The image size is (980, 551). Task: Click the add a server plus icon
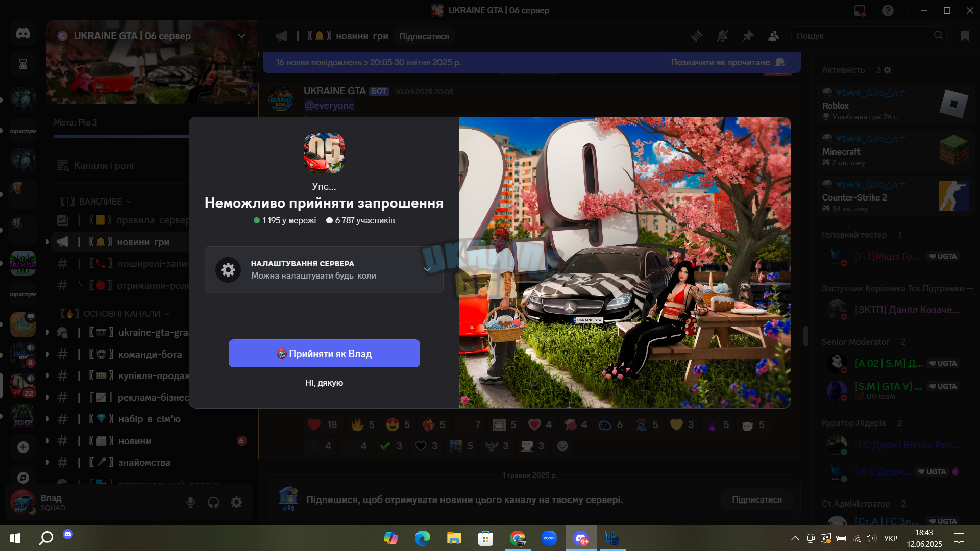click(23, 447)
